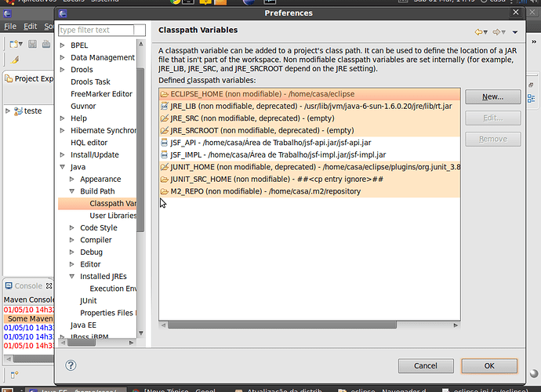Click the OK button
The height and width of the screenshot is (392, 541).
pyautogui.click(x=489, y=366)
